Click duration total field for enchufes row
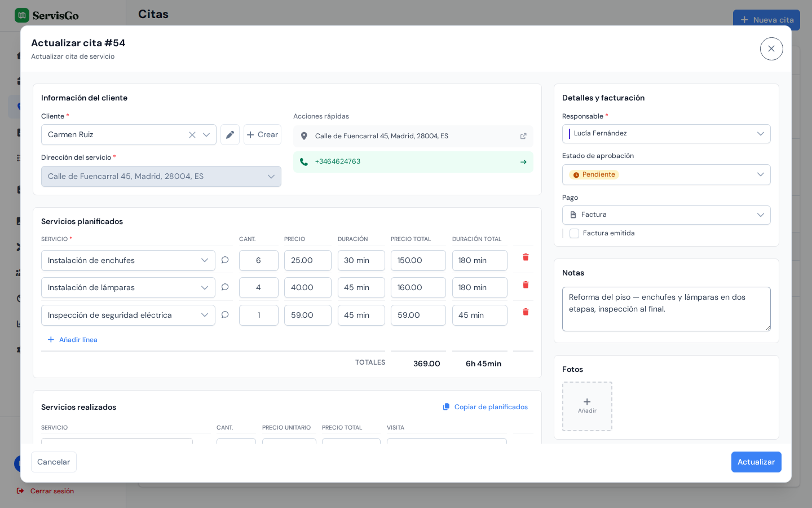The image size is (812, 508). pos(480,261)
